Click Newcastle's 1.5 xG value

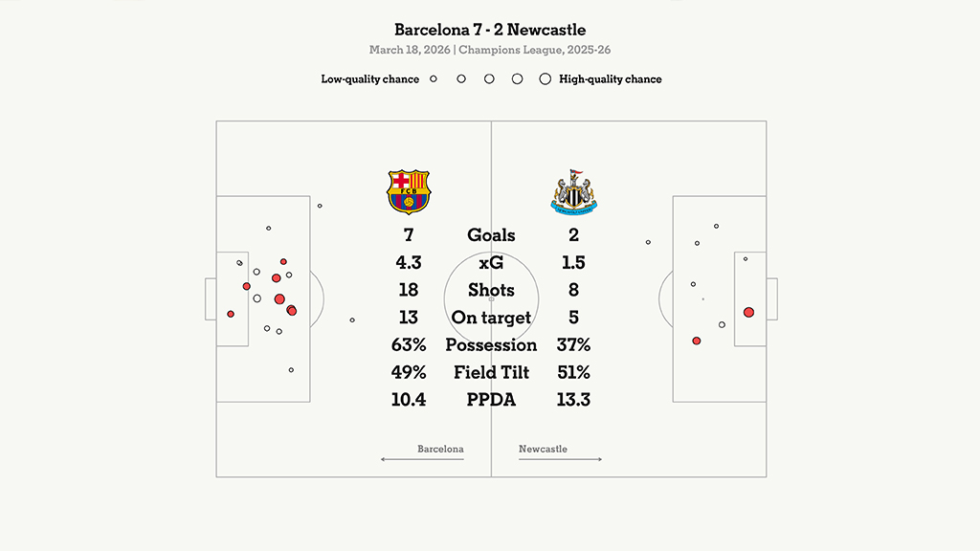tap(573, 263)
